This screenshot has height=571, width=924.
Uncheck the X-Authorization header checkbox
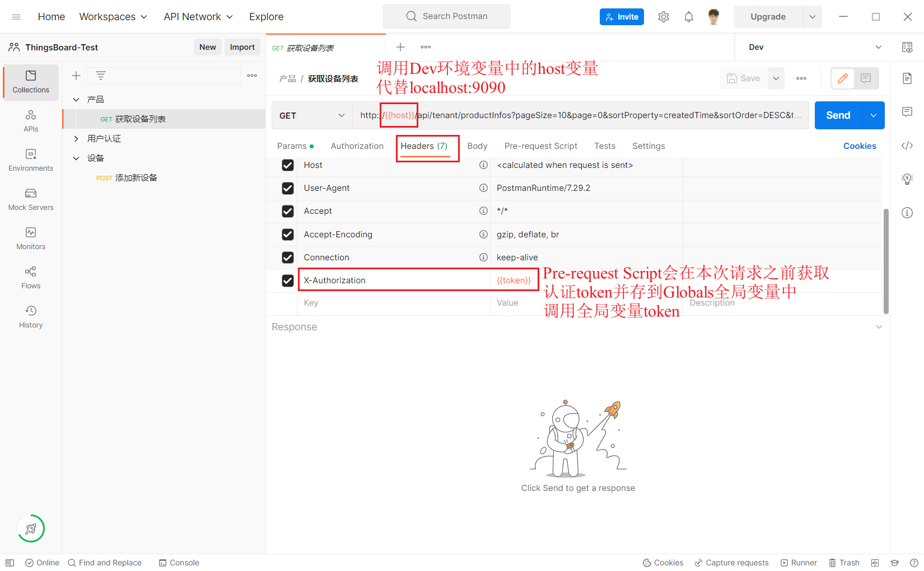pos(288,280)
